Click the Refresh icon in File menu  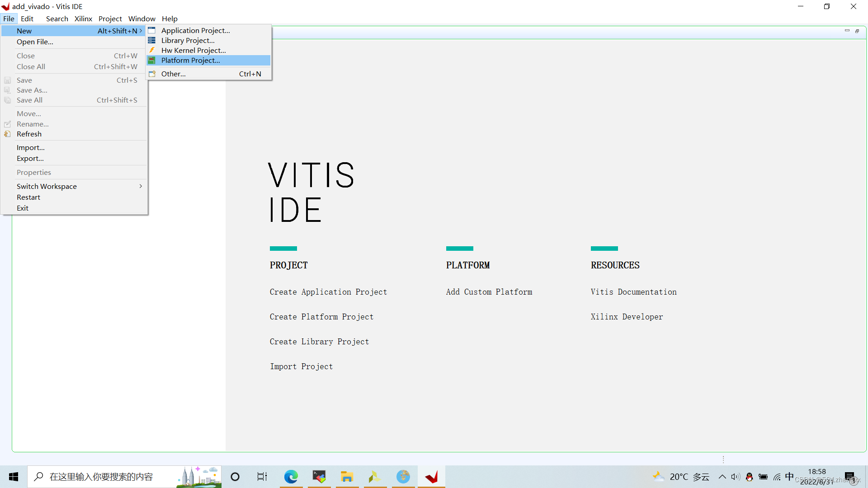7,134
